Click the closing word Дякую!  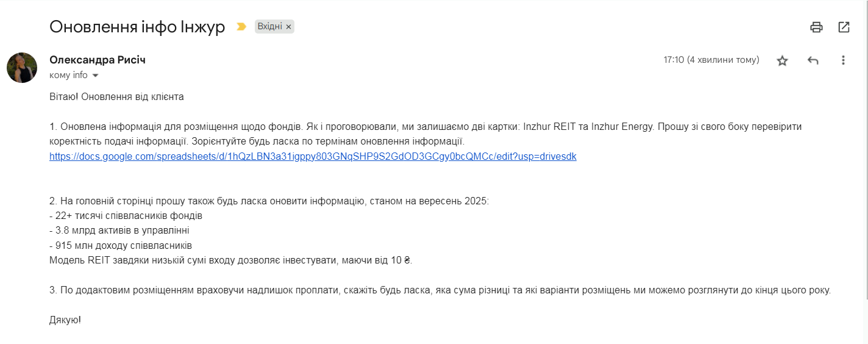tap(65, 320)
